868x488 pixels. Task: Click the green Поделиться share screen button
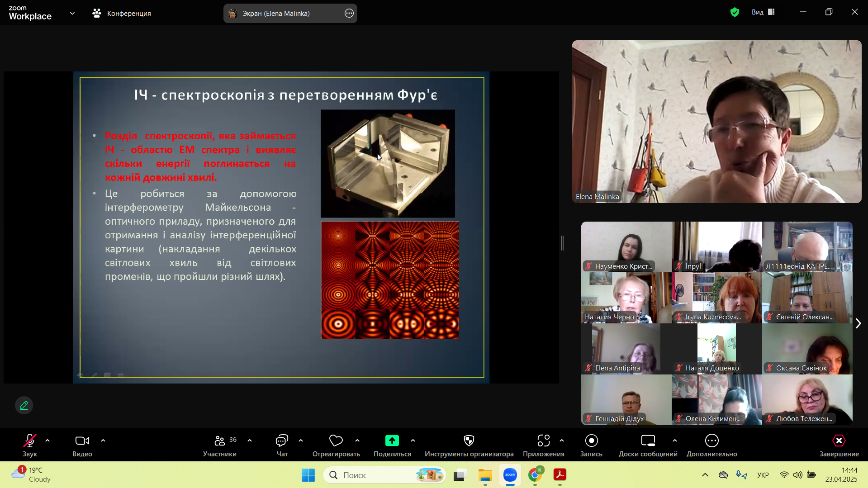point(392,445)
